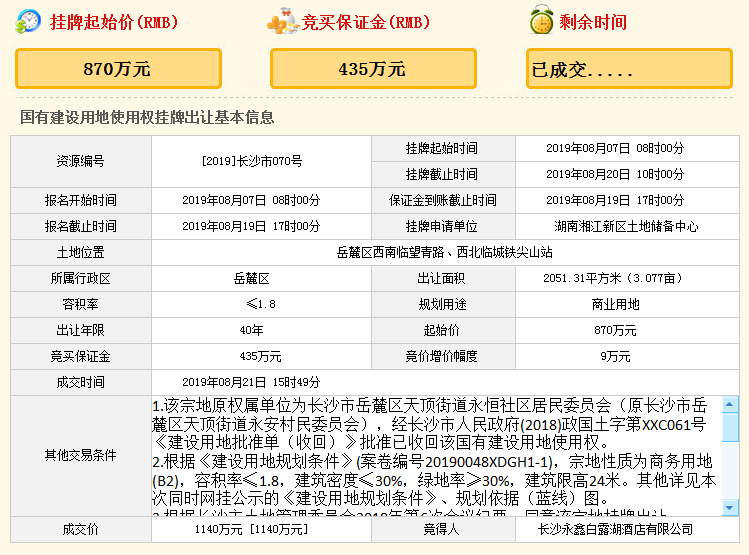Screen dimensions: 749x555
Task: Click the 成交时间 2019年08月21日 value
Action: click(x=251, y=382)
